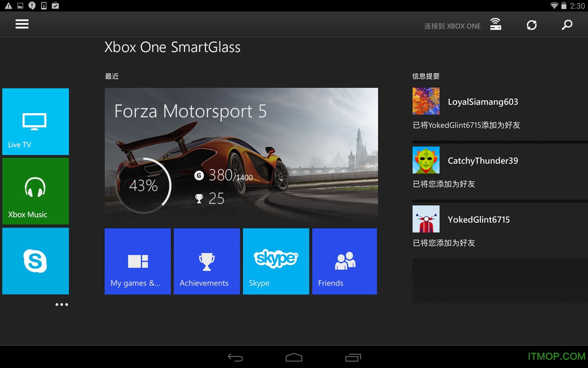
Task: Tap the 380/1400 gamerscore value
Action: click(231, 175)
